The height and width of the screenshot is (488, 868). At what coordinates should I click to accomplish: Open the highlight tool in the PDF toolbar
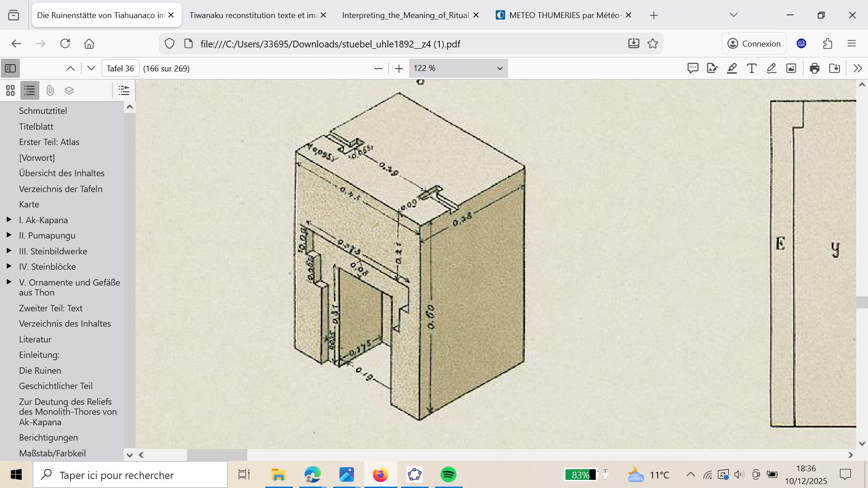732,68
